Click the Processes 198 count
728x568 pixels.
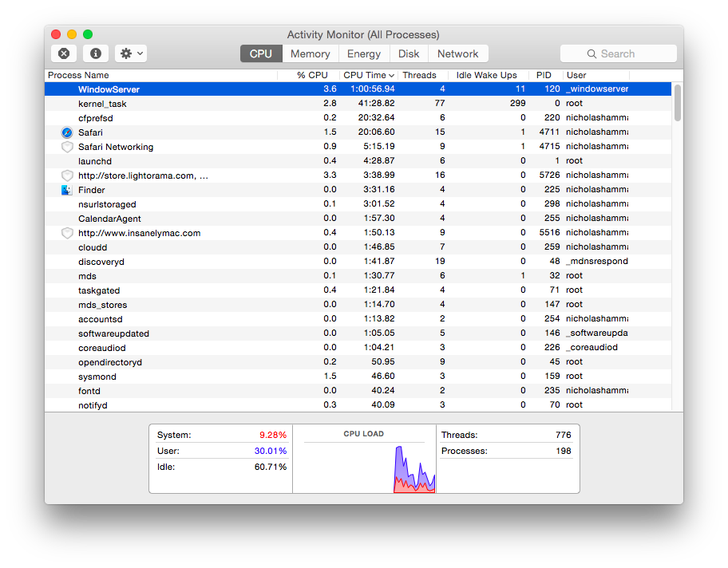(564, 451)
